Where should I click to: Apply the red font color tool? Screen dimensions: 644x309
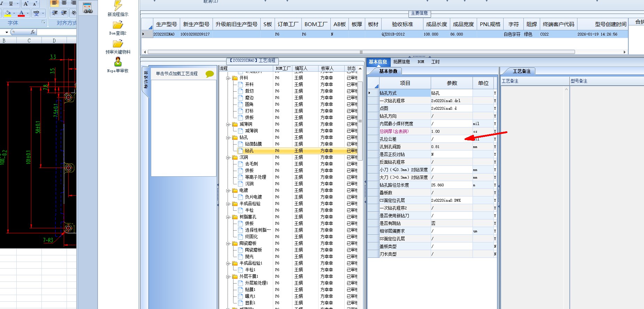pos(21,13)
